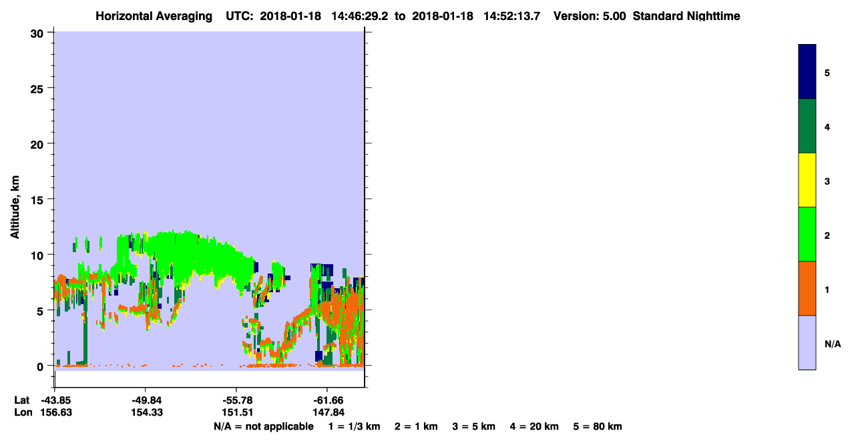This screenshot has width=868, height=445.
Task: Click the y-axis tick label 25
Action: point(38,88)
